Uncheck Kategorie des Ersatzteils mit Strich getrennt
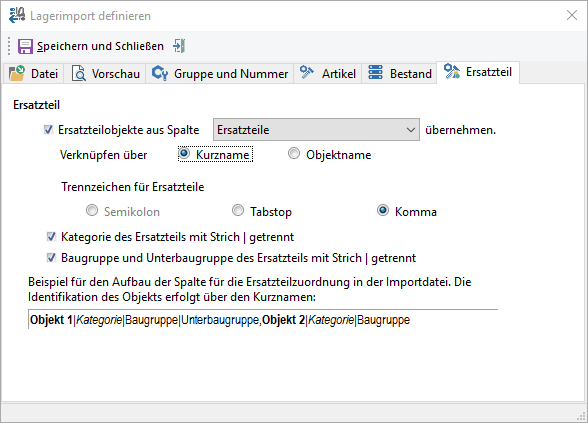 tap(51, 237)
